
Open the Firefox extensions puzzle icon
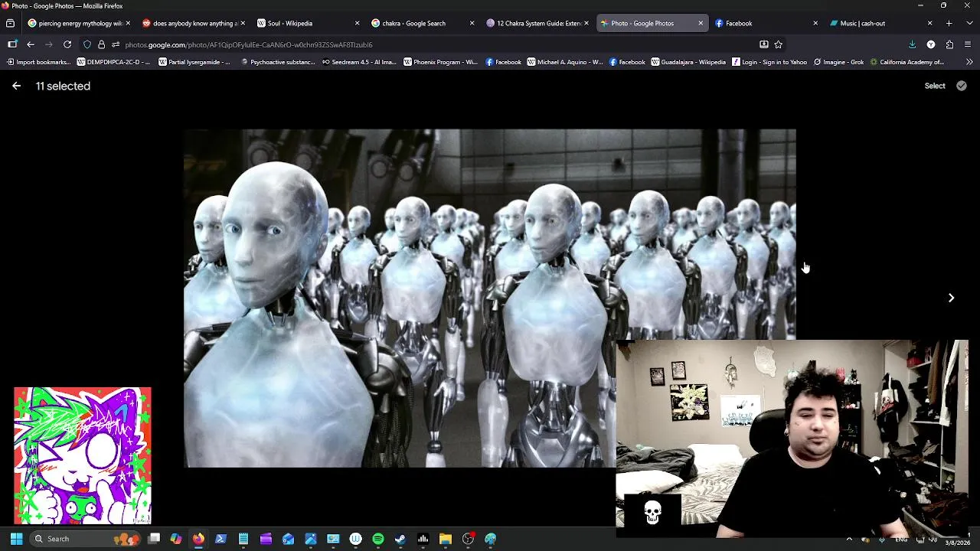[x=949, y=44]
